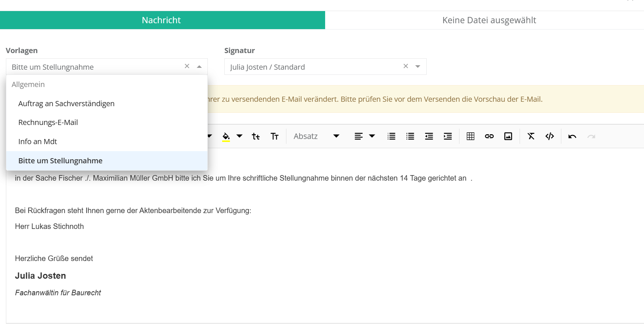Click the font size icon
This screenshot has height=334, width=644.
[x=274, y=136]
